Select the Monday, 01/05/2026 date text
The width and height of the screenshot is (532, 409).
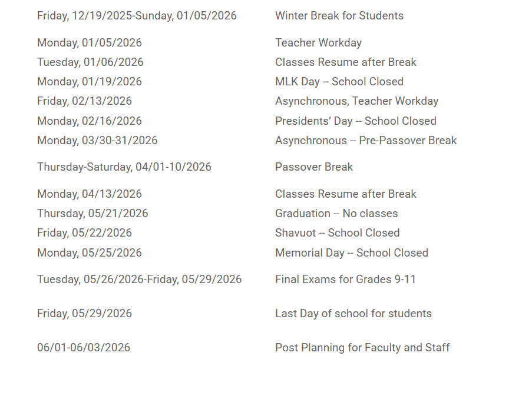click(90, 43)
